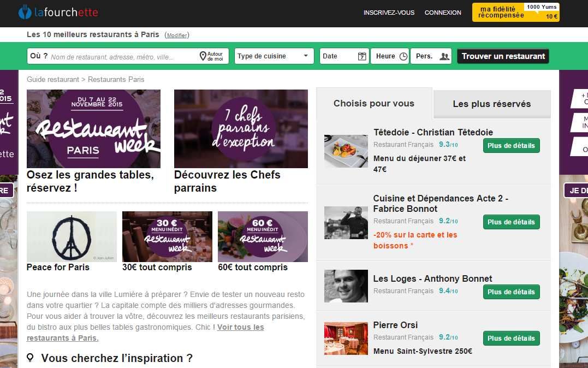Viewport: 588px width, 368px height.
Task: Click 'Menu du déjeuner 37€ et 47€' text
Action: click(x=419, y=164)
